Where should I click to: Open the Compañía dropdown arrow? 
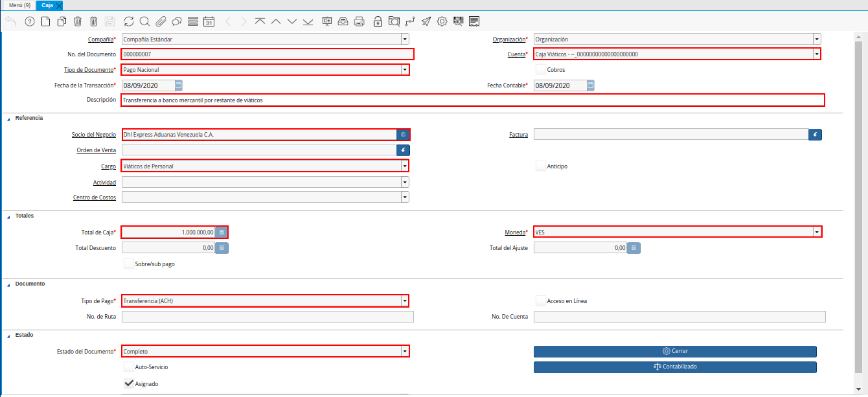point(405,39)
